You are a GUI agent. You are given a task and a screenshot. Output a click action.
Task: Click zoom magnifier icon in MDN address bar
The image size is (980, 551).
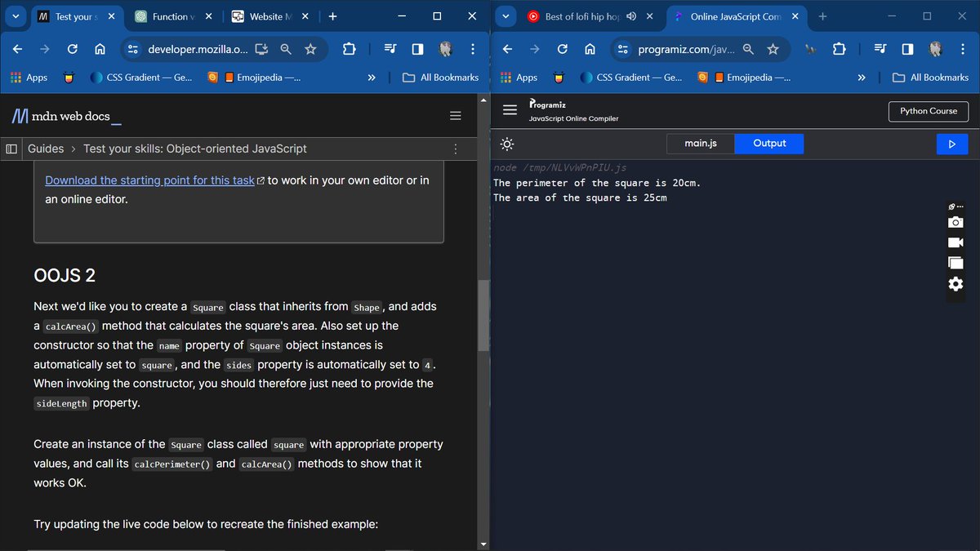click(x=286, y=49)
